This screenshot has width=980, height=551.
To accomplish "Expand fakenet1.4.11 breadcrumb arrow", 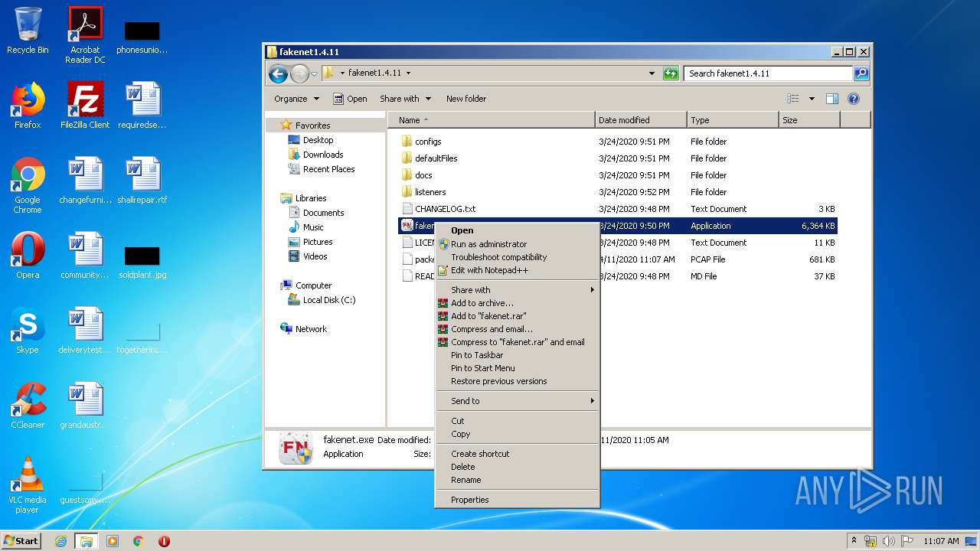I will [x=408, y=73].
